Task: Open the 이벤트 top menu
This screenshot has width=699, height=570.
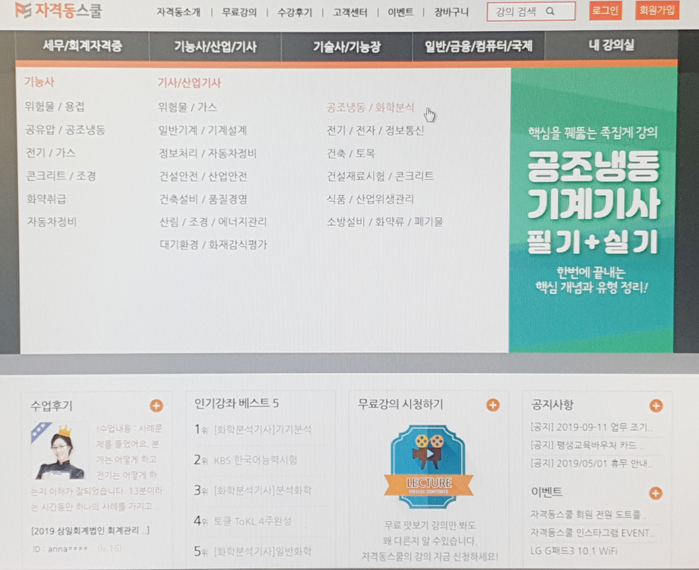Action: (400, 12)
